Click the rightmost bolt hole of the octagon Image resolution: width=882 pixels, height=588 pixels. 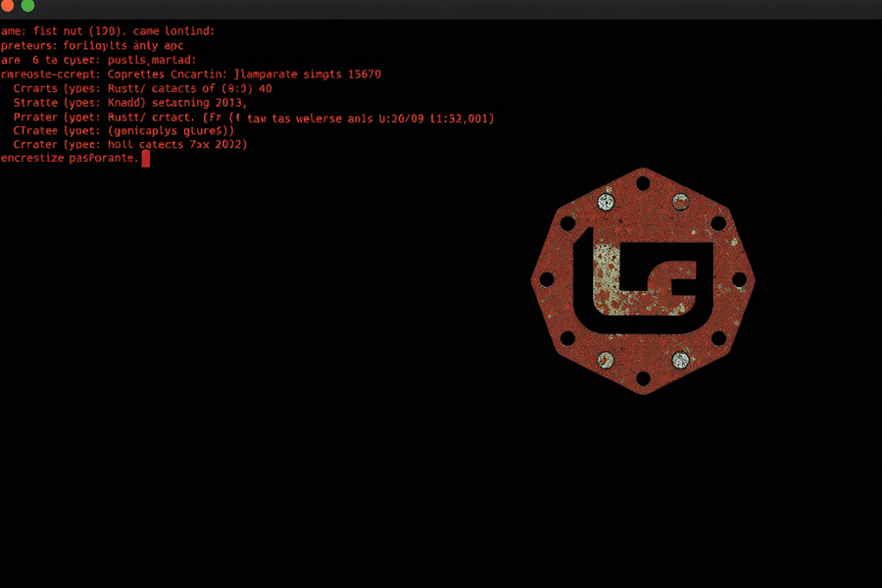pyautogui.click(x=739, y=279)
